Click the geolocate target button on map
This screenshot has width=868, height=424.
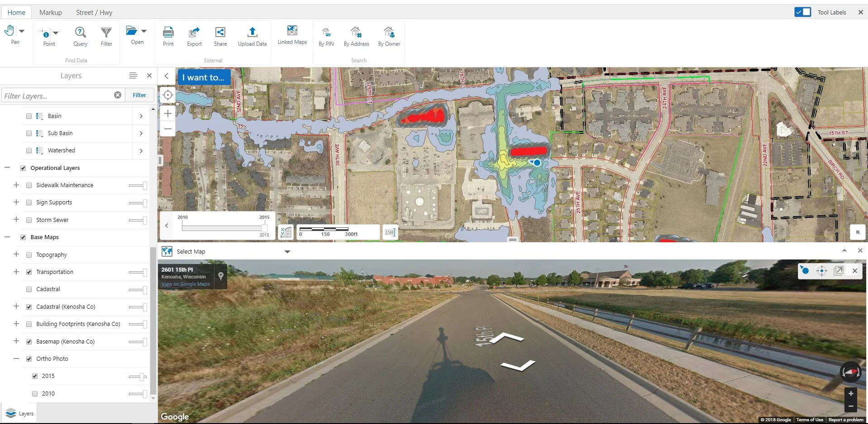click(167, 95)
